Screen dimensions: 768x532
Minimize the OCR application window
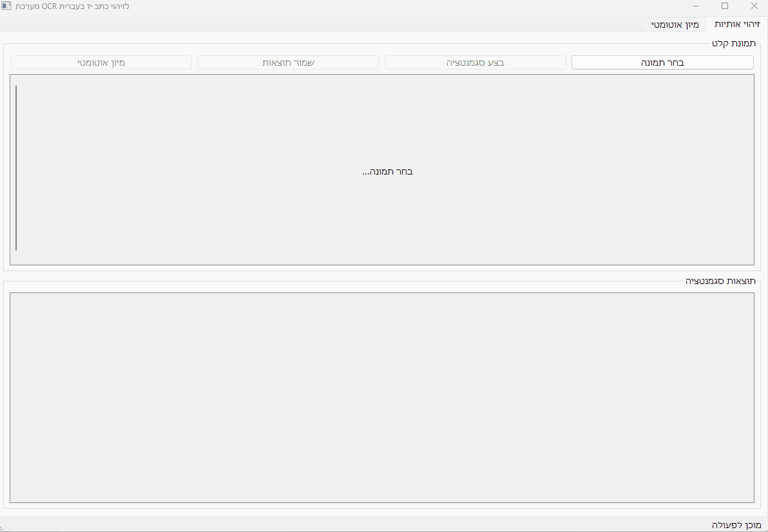tap(695, 6)
